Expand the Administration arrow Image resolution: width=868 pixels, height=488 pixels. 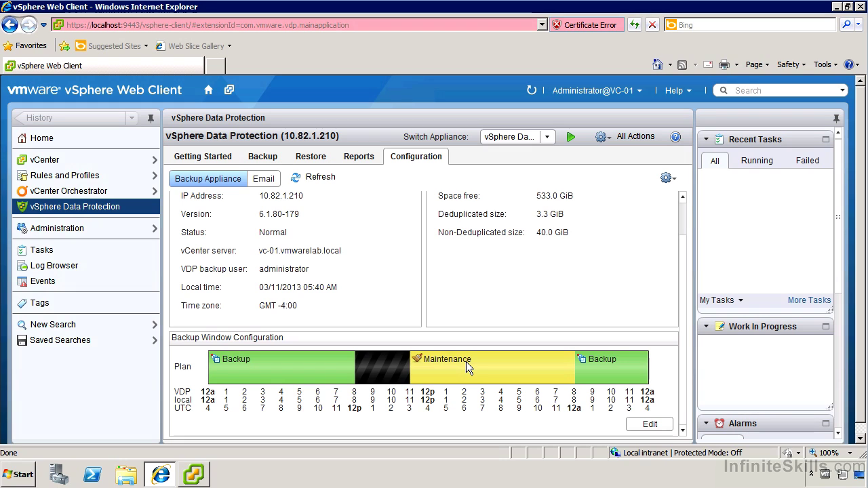tap(155, 228)
